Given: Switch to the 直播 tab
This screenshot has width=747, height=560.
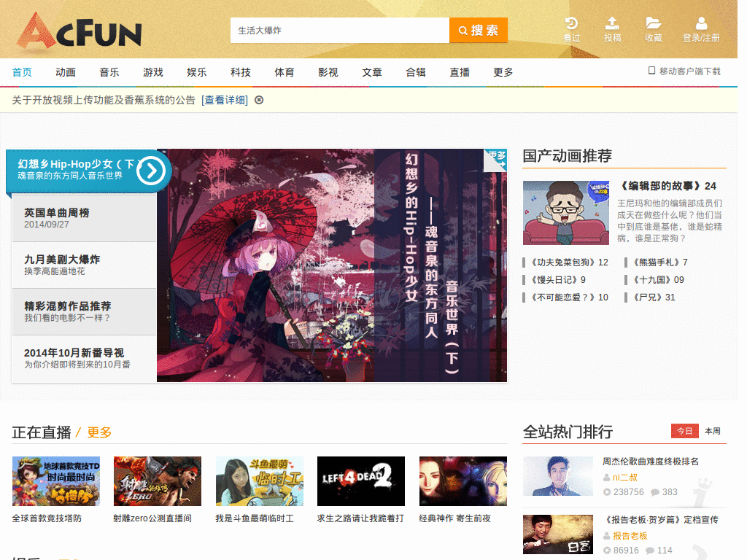Looking at the screenshot, I should click(x=460, y=72).
